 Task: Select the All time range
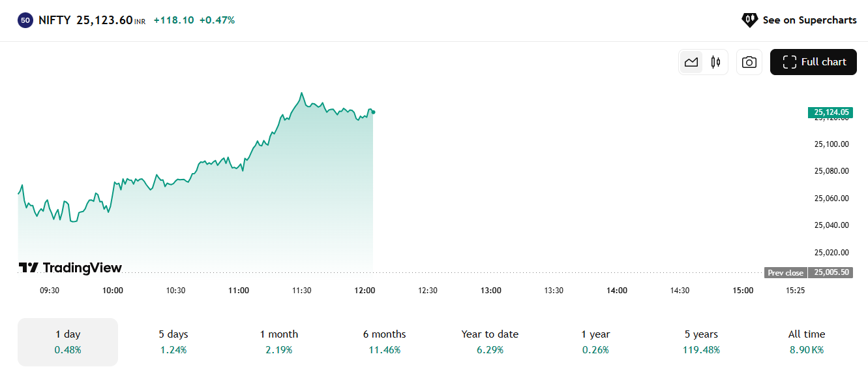click(807, 342)
